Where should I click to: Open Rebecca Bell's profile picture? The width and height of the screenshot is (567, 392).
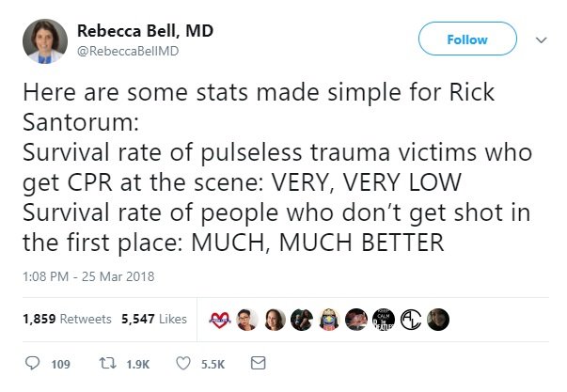(44, 40)
